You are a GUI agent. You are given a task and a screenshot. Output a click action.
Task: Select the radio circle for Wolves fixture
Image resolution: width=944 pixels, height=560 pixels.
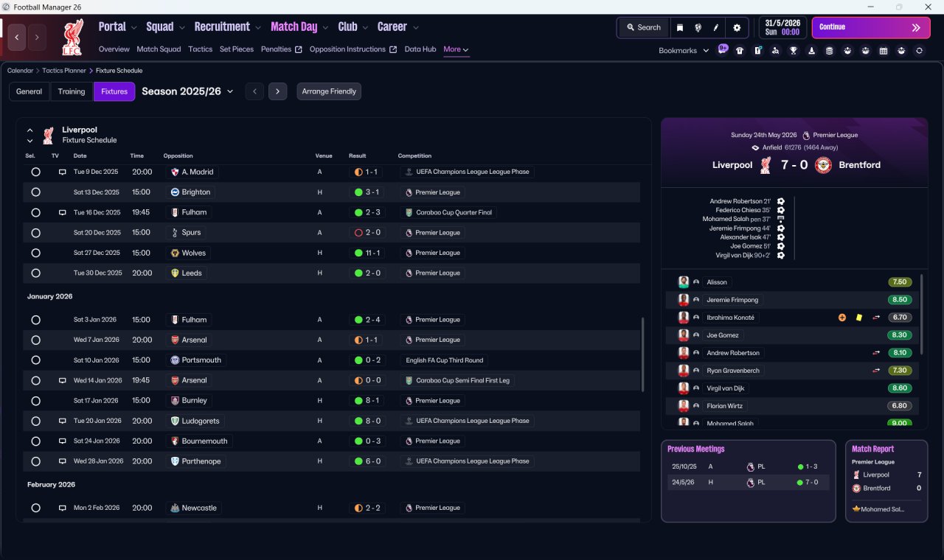click(x=35, y=253)
